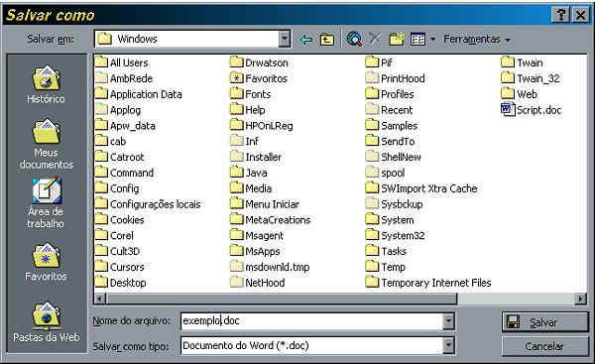
Task: Select the Temporary Internet Files folder icon
Action: pos(372,283)
